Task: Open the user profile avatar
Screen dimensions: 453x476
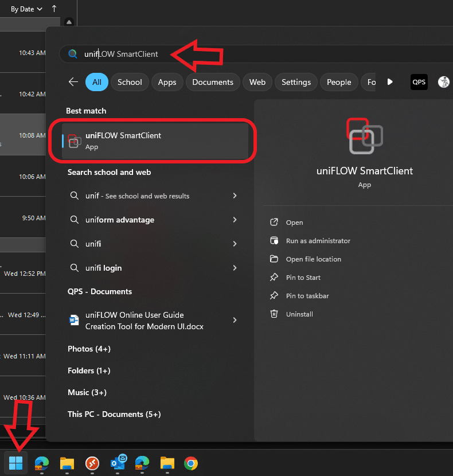Action: (x=444, y=82)
